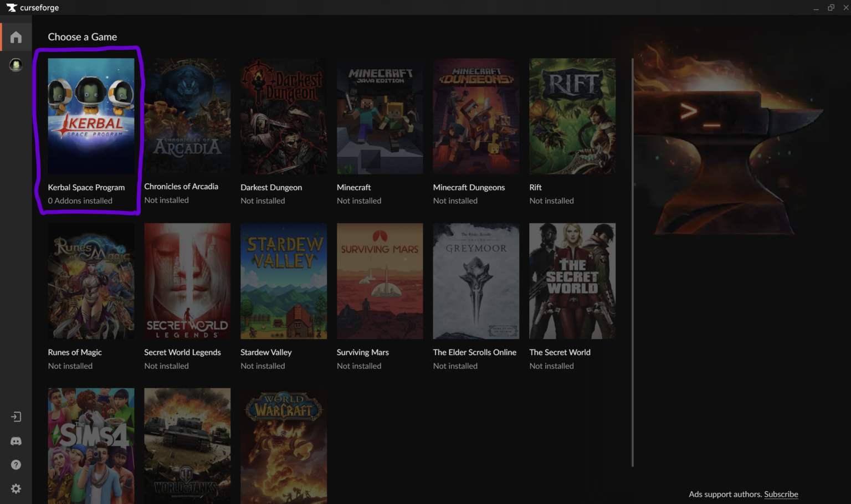Open the Help question mark icon
The width and height of the screenshot is (851, 504).
tap(16, 465)
